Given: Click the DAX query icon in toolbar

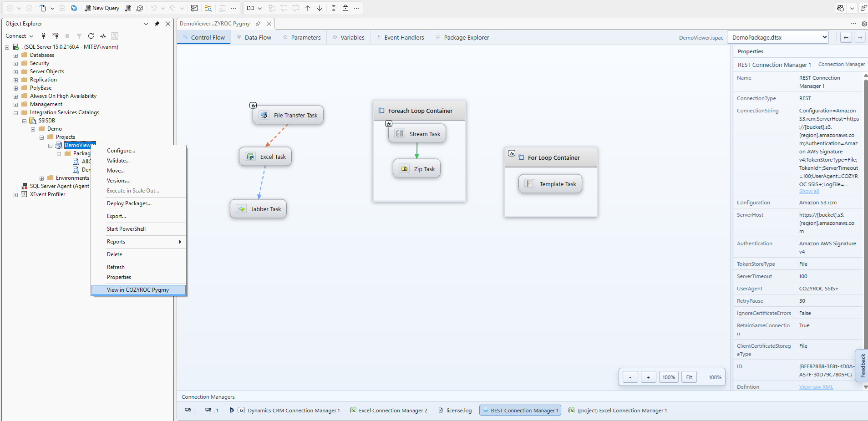Looking at the screenshot, I should point(140,8).
